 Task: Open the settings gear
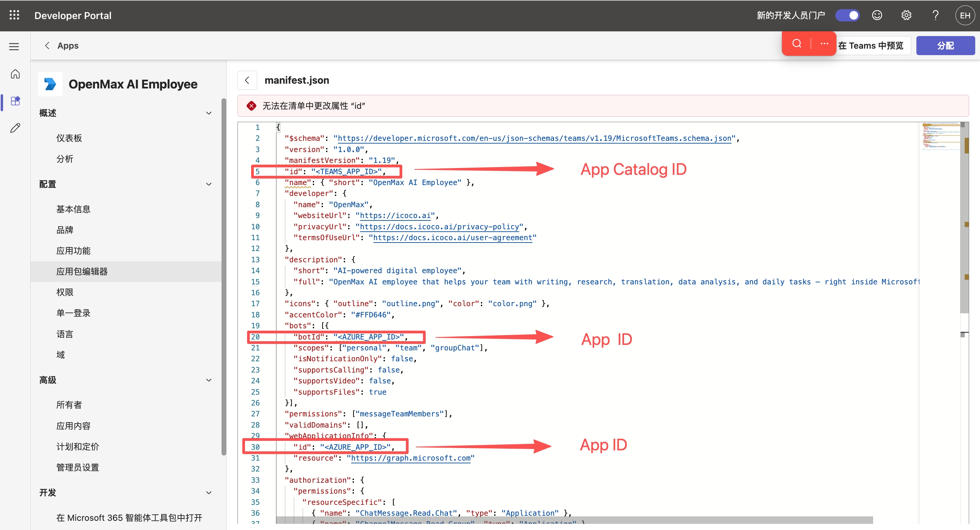906,15
